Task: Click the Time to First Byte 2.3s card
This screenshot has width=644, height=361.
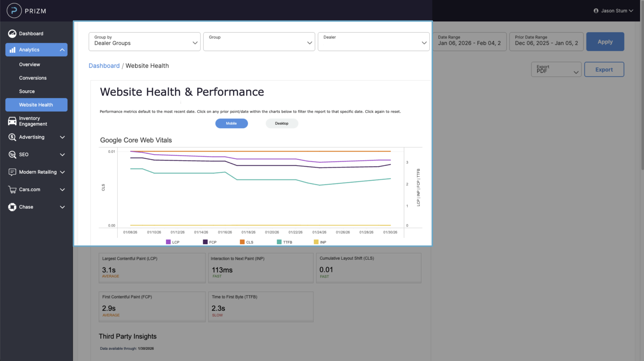Action: coord(261,307)
